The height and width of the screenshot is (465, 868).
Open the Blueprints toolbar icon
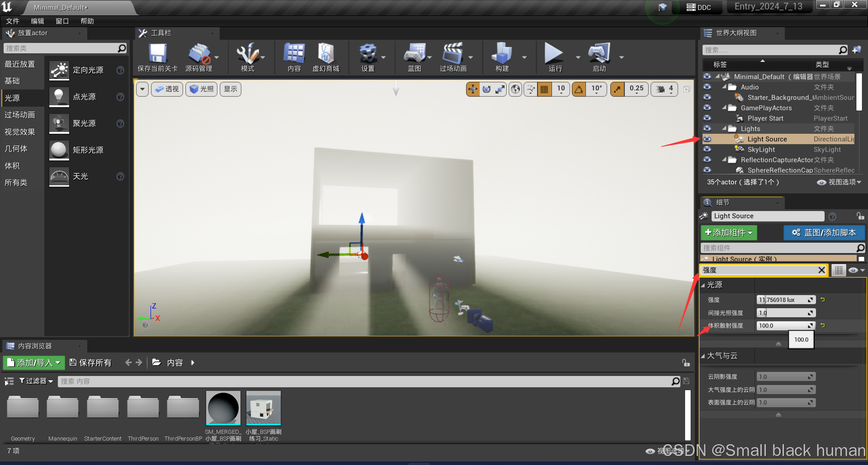click(x=414, y=55)
